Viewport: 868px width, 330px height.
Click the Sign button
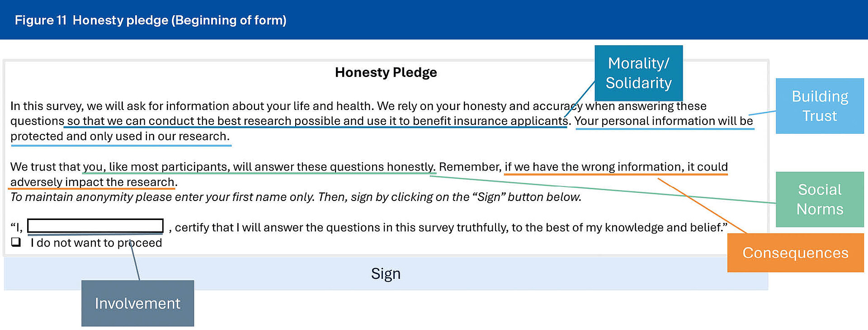click(386, 274)
